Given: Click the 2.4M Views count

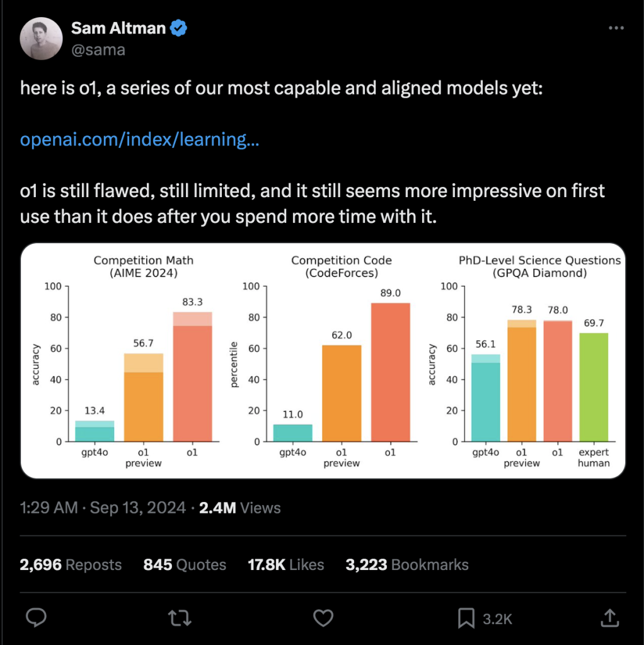Looking at the screenshot, I should click(x=240, y=508).
